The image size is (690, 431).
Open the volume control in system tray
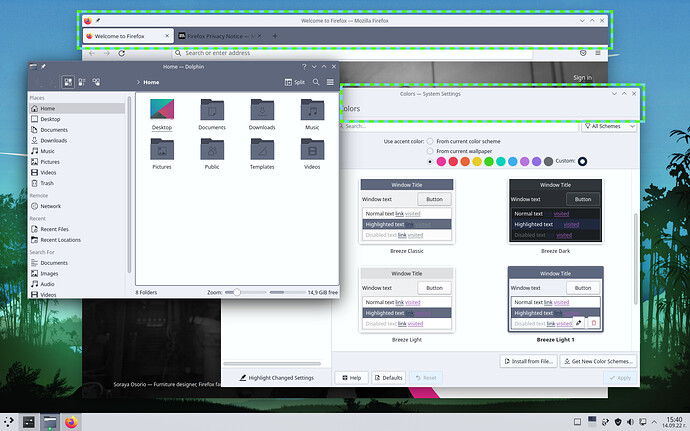click(x=631, y=422)
